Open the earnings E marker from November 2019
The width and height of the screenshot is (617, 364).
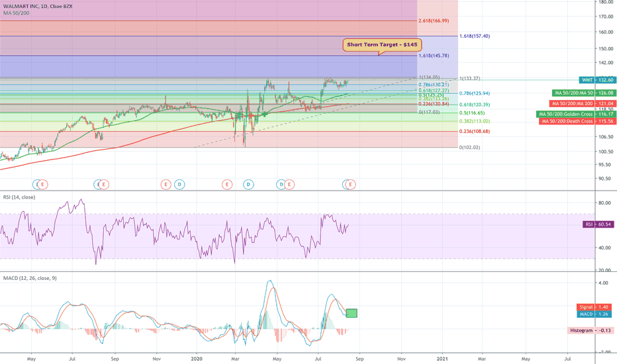166,184
